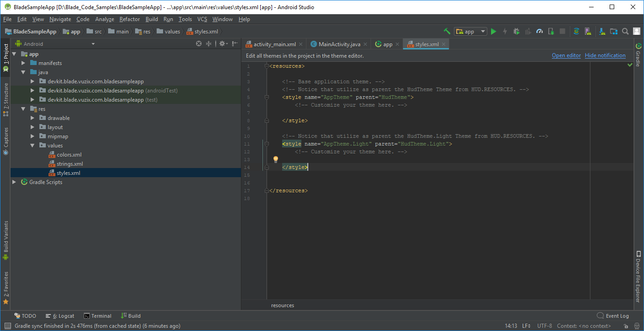Open the Build menu
Viewport: 644px width, 331px height.
pyautogui.click(x=152, y=19)
